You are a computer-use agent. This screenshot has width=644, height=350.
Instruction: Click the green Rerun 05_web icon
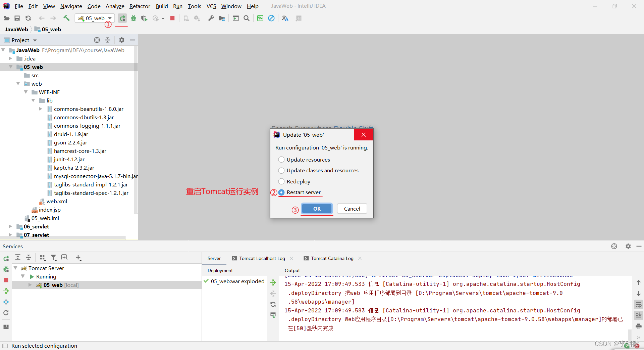click(x=122, y=18)
